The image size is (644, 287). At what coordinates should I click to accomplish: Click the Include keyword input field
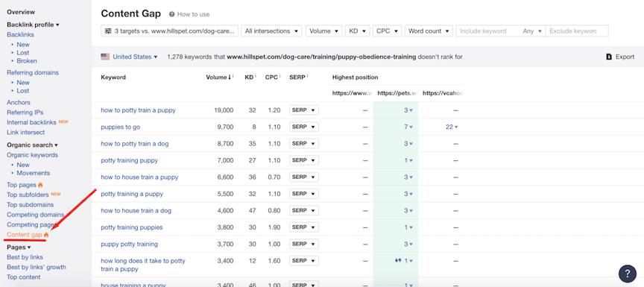[488, 31]
